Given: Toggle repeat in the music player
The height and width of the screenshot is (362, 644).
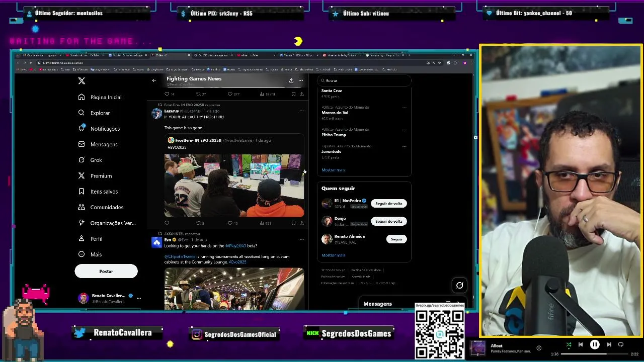Looking at the screenshot, I should click(x=621, y=345).
